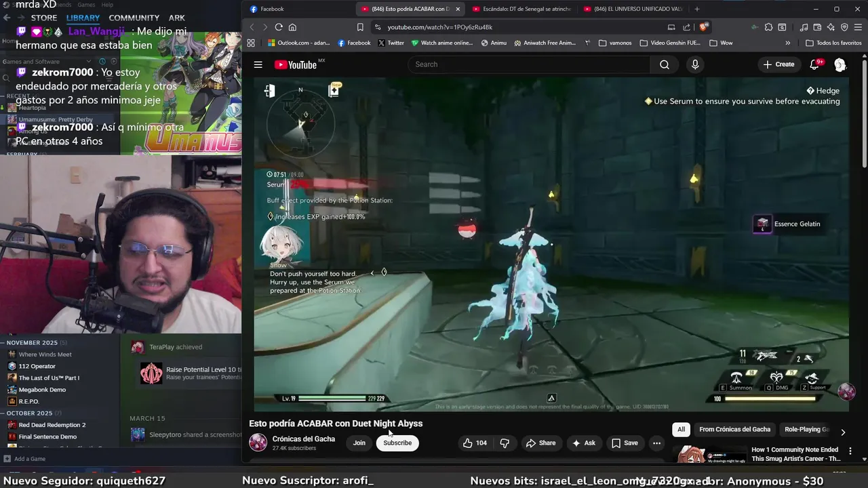Open the How 1 Community Note video thumbnail

[x=709, y=453]
